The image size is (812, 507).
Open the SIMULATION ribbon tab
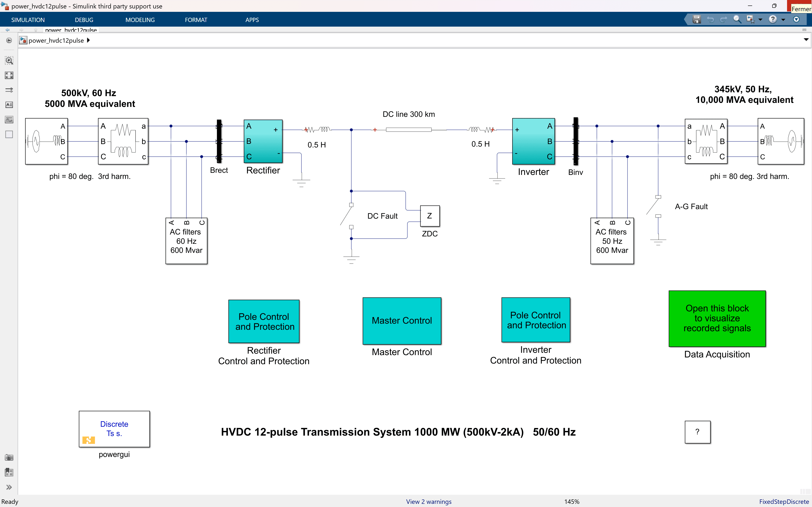tap(28, 19)
